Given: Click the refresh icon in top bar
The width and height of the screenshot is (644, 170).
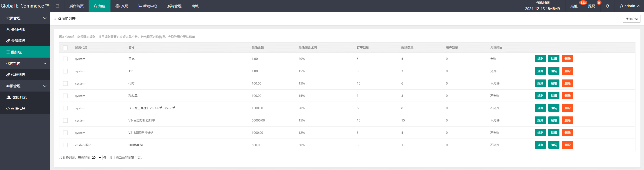Looking at the screenshot, I should 607,6.
